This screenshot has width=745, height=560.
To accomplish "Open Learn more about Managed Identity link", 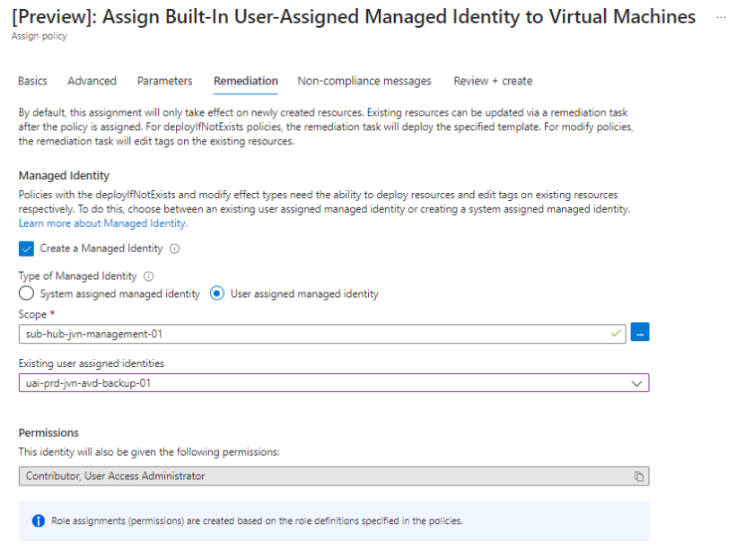I will click(x=102, y=223).
